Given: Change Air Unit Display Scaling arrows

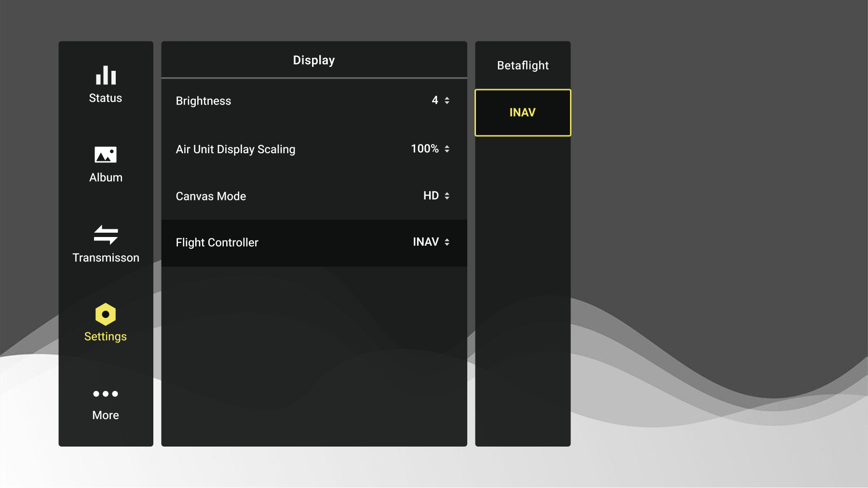Looking at the screenshot, I should pos(447,149).
